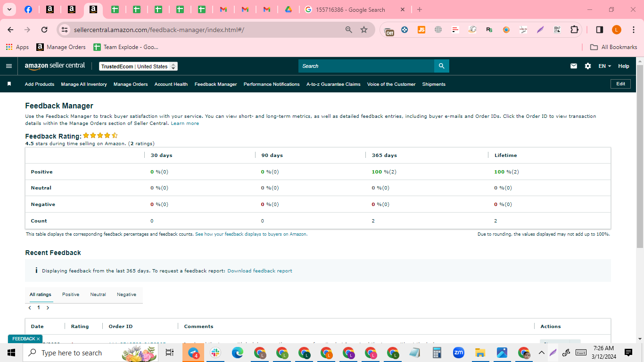
Task: Click the Learn more link
Action: 185,123
